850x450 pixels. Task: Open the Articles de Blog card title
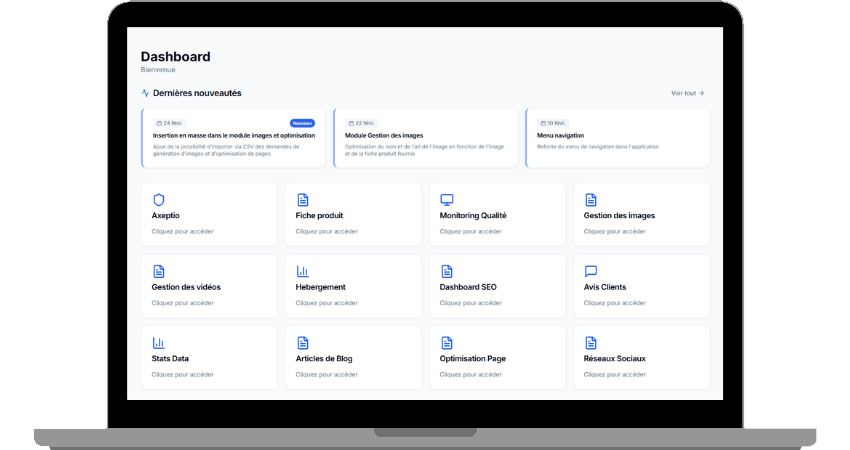[324, 358]
